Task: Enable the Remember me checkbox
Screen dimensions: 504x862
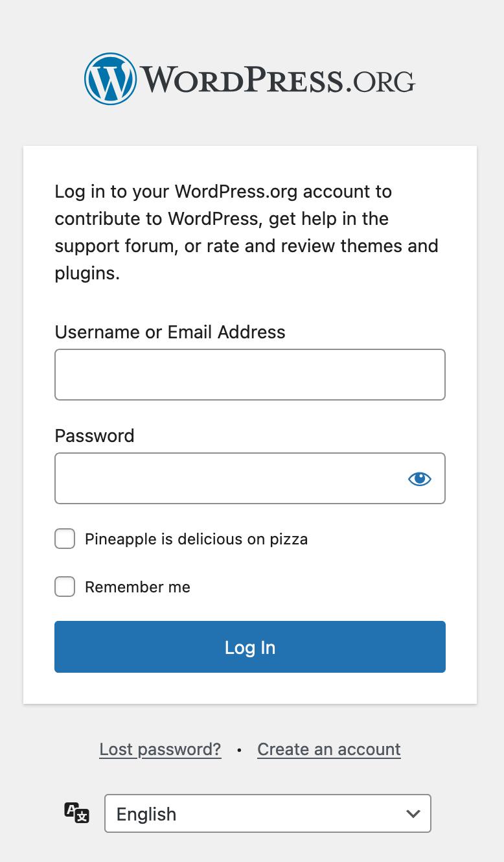Action: coord(65,587)
